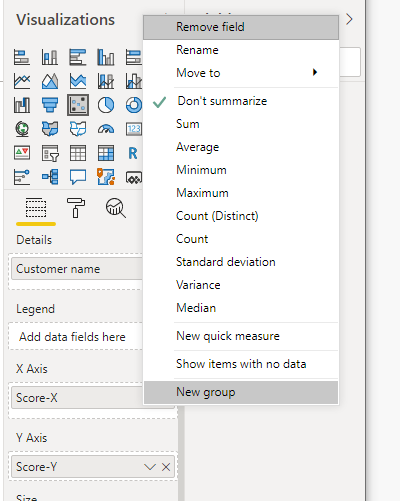Open the Fields well tab
The height and width of the screenshot is (501, 400).
coord(36,208)
